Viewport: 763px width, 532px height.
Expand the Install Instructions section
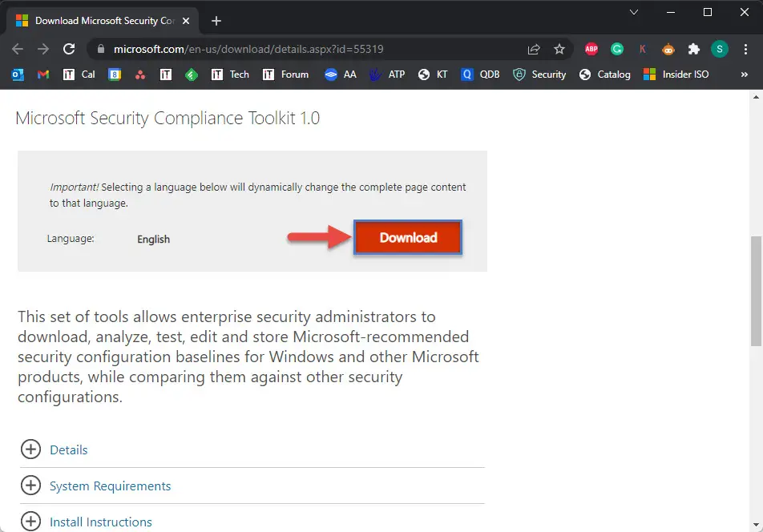click(x=101, y=522)
